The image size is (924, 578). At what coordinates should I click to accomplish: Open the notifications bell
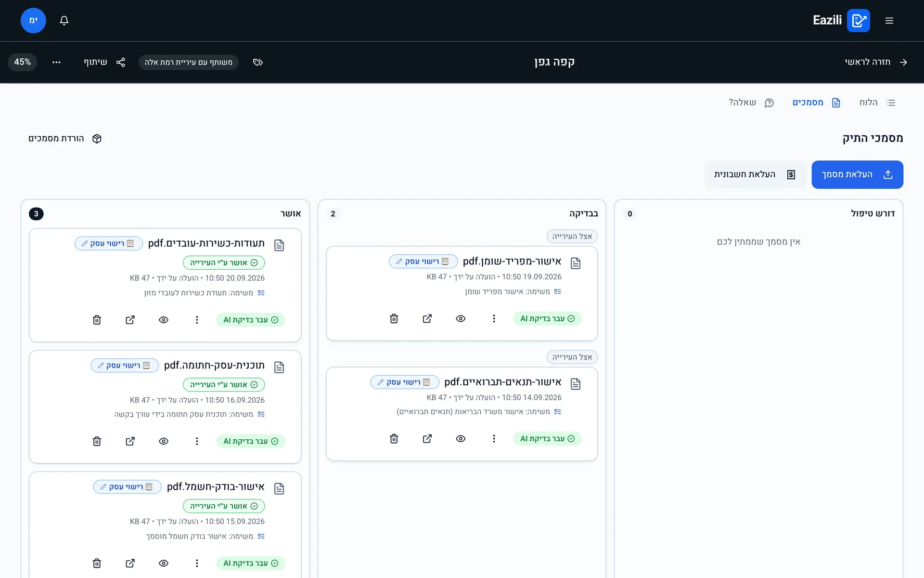click(x=64, y=20)
